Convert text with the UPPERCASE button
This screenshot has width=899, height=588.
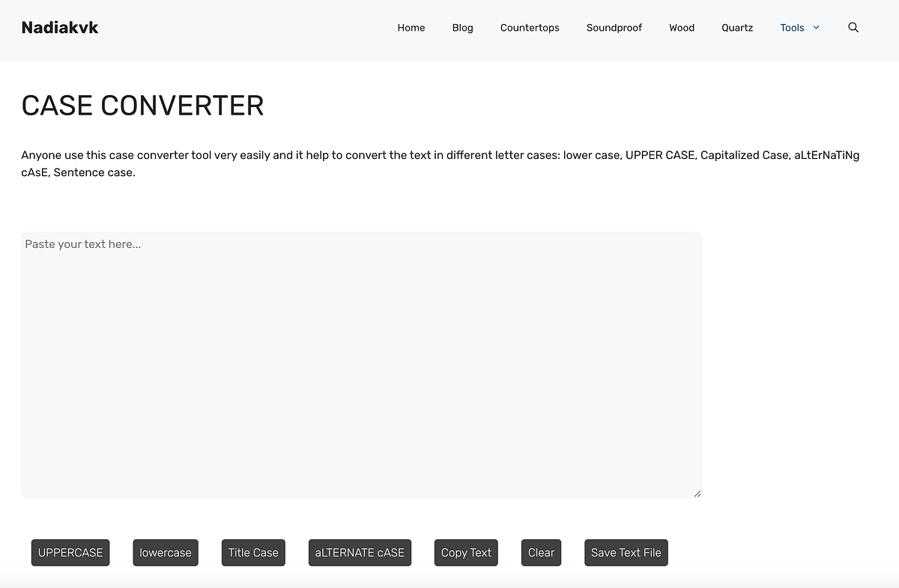coord(70,552)
